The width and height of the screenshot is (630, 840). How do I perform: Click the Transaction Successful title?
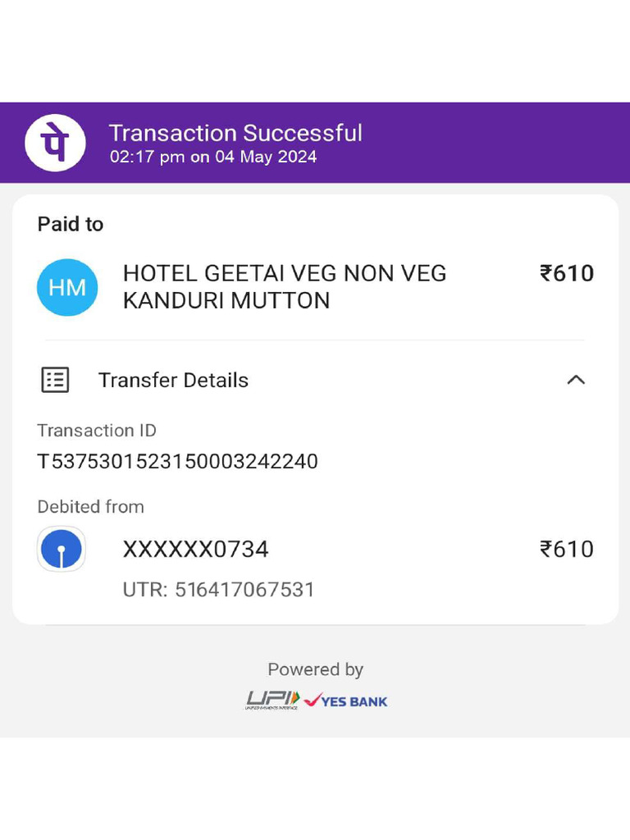pyautogui.click(x=235, y=133)
